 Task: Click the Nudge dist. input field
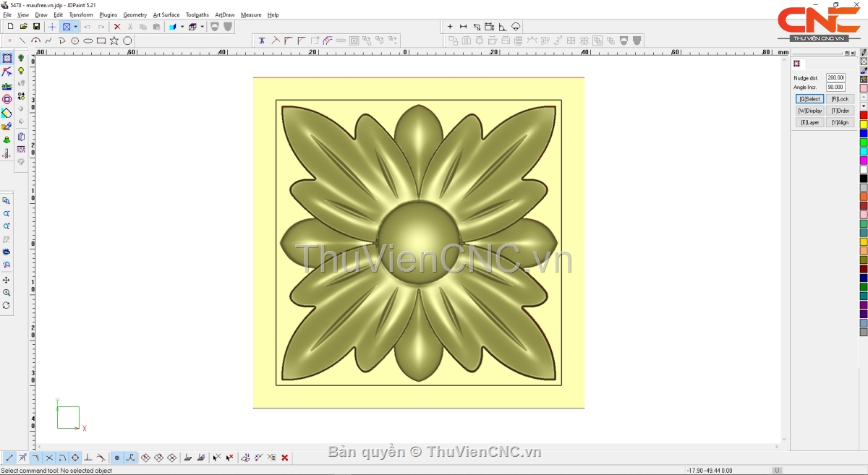tap(835, 77)
